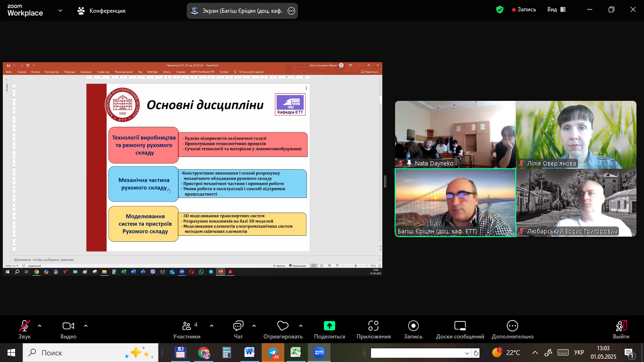The height and width of the screenshot is (362, 644).
Task: Open screen share options ellipsis button
Action: pyautogui.click(x=291, y=11)
